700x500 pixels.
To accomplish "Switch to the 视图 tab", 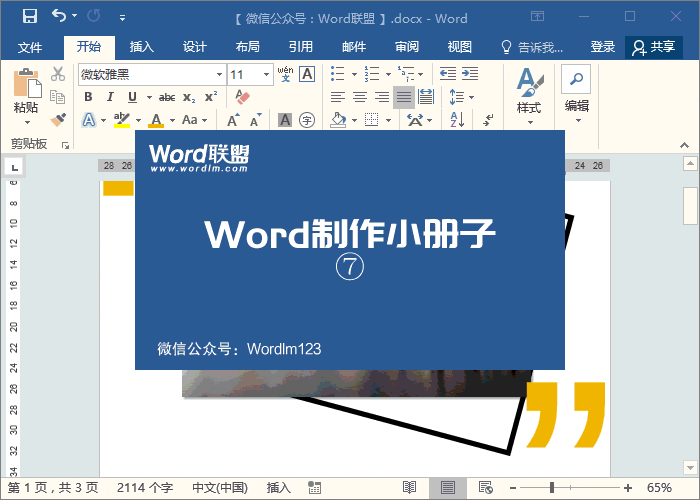I will click(460, 47).
